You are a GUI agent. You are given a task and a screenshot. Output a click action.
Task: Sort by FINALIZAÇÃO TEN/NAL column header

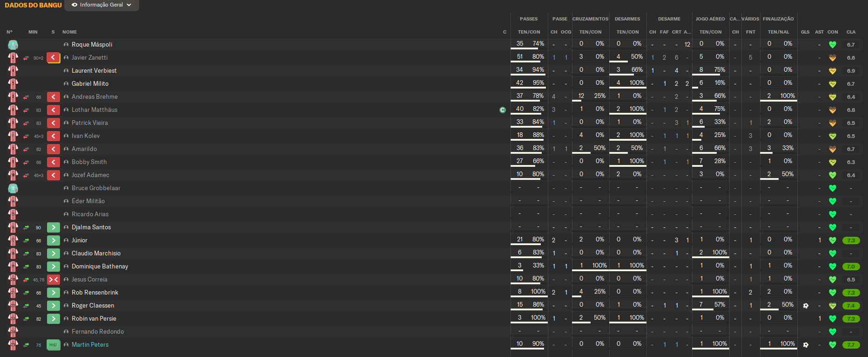[x=779, y=32]
